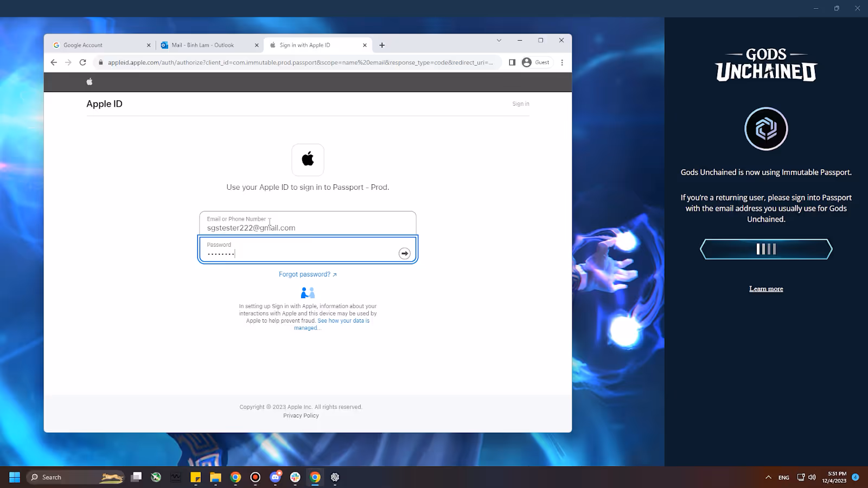
Task: Open network settings in the system tray
Action: (801, 477)
